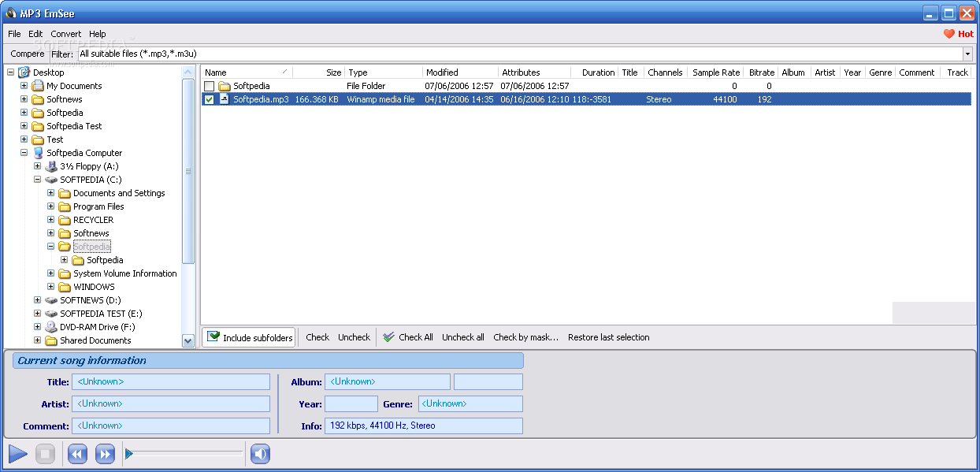
Task: Select the Softnews folder under C: drive
Action: [x=91, y=233]
